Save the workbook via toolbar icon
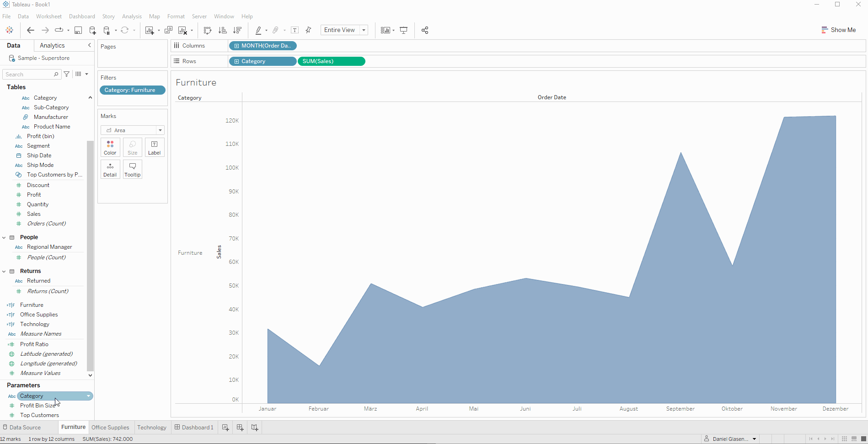This screenshot has height=444, width=868. [x=78, y=30]
